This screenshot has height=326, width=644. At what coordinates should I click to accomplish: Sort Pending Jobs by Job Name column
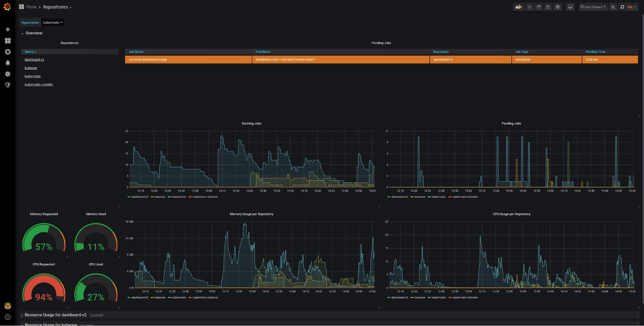pyautogui.click(x=136, y=52)
